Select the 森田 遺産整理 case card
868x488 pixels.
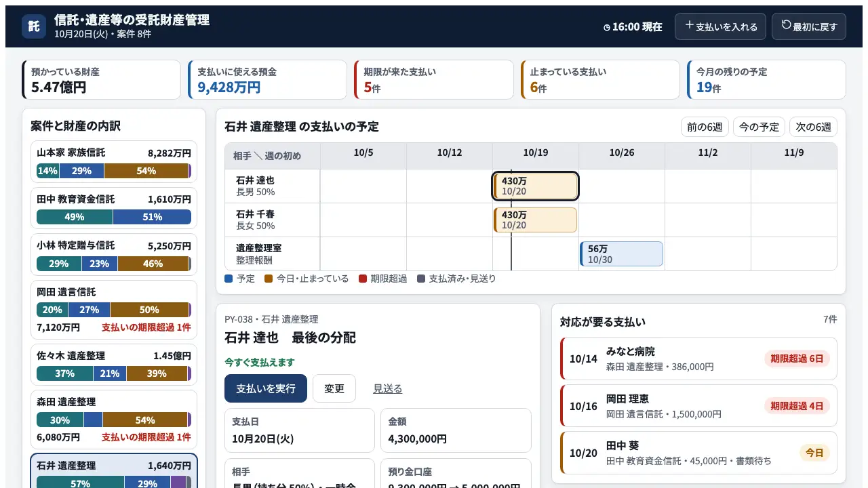coord(114,420)
